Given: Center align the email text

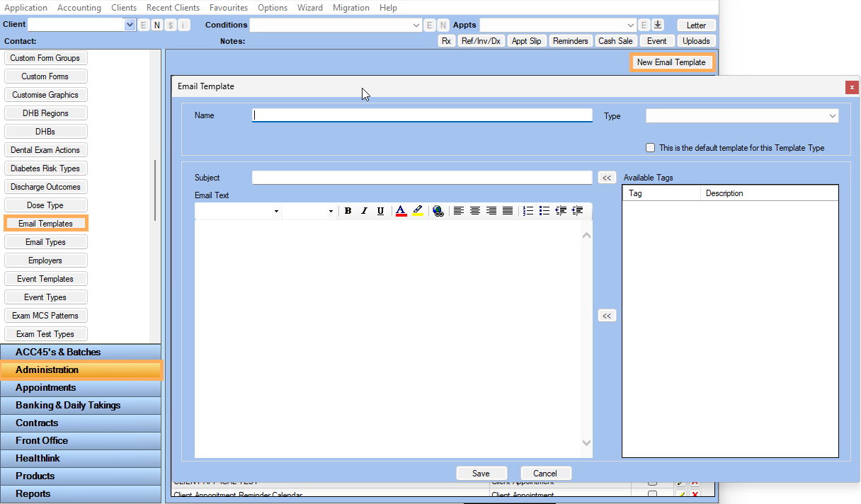Looking at the screenshot, I should coord(475,211).
